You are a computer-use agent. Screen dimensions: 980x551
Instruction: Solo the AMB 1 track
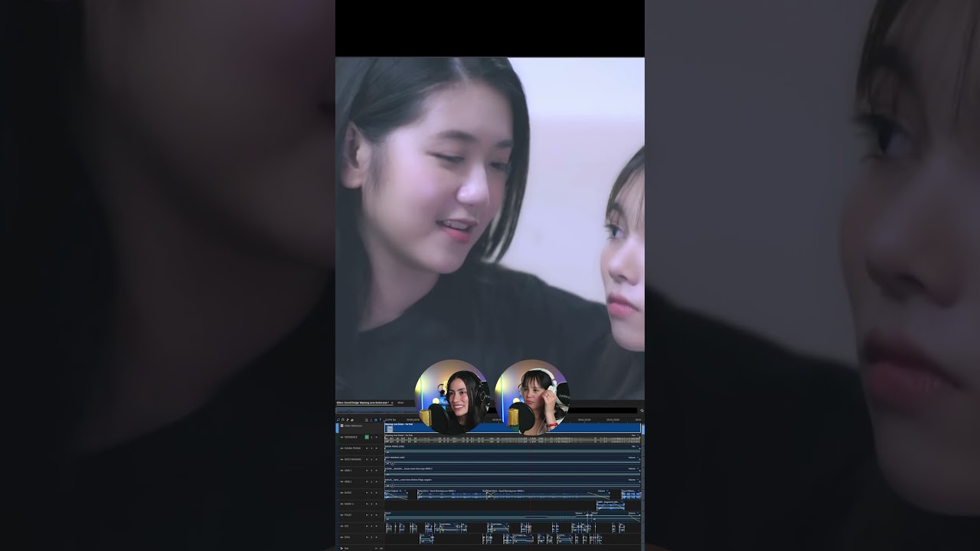click(371, 471)
